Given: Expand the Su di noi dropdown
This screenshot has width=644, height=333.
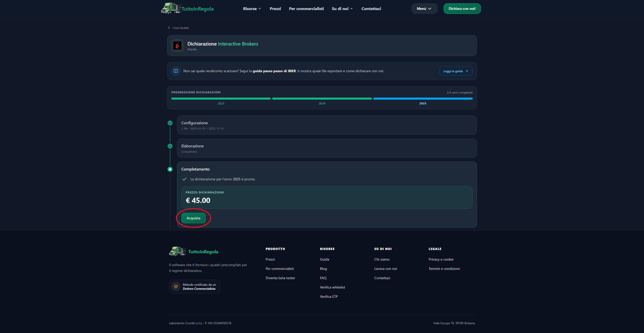Looking at the screenshot, I should pos(342,9).
